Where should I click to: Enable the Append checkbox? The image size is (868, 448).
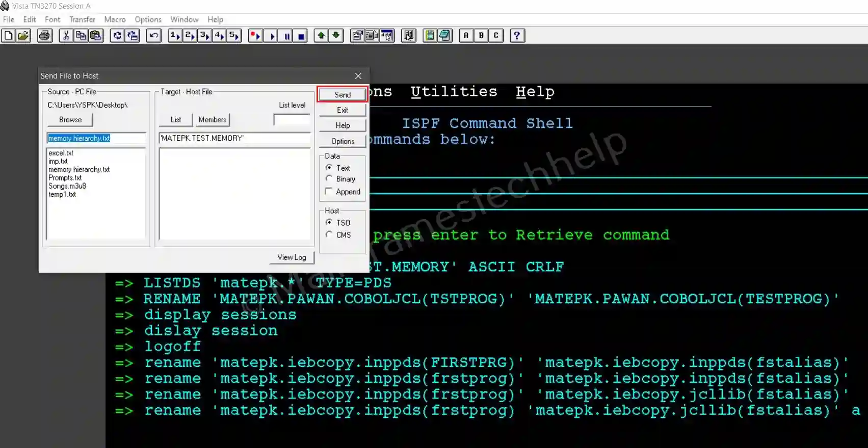[329, 192]
